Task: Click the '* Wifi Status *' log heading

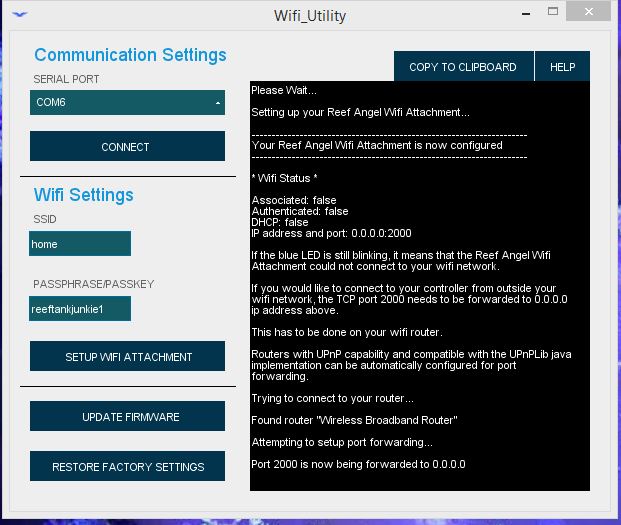Action: click(x=284, y=178)
